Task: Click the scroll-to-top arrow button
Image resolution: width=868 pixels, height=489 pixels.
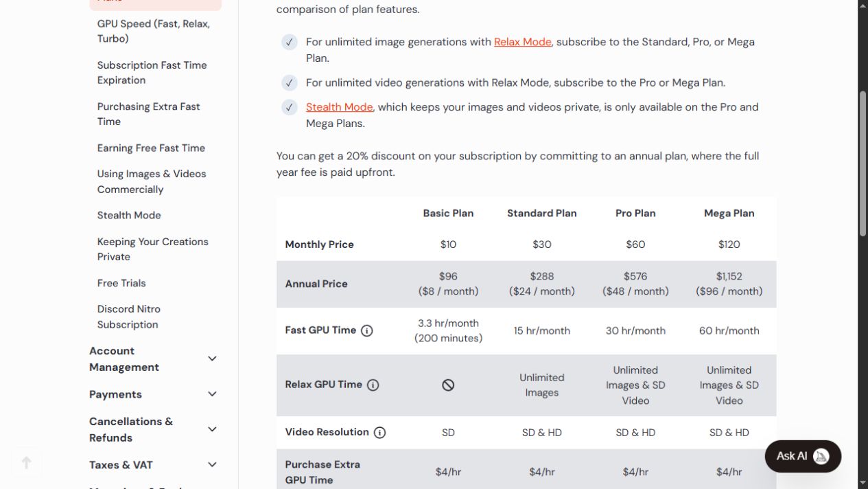Action: (x=27, y=463)
